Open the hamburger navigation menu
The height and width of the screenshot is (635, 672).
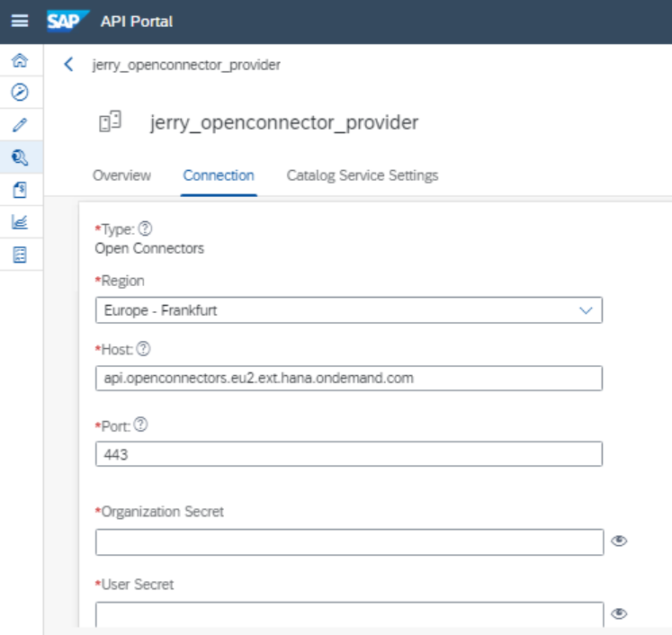[x=20, y=21]
